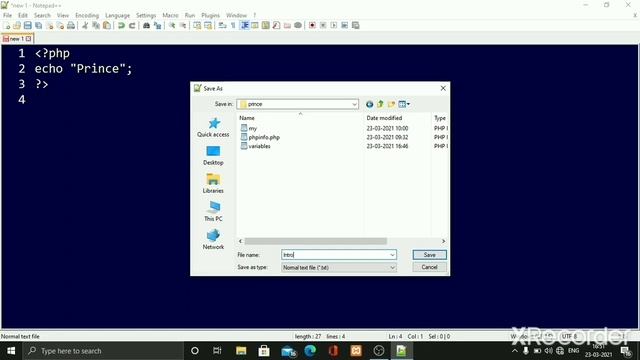Select Libraries in the places bar
Image resolution: width=640 pixels, height=360 pixels.
point(213,184)
